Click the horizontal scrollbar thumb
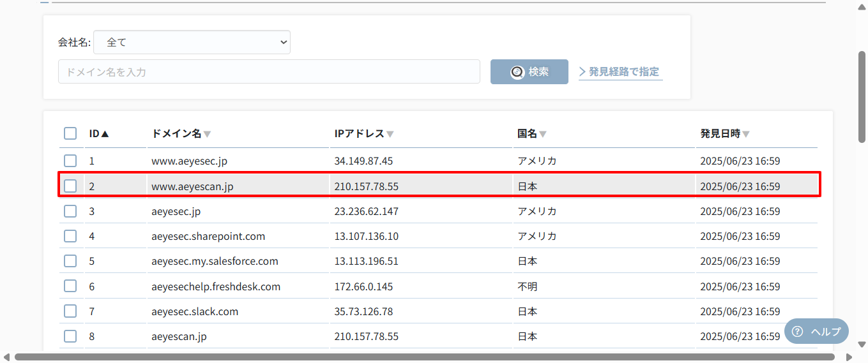Screen dimensions: 868x363 click(x=425, y=357)
